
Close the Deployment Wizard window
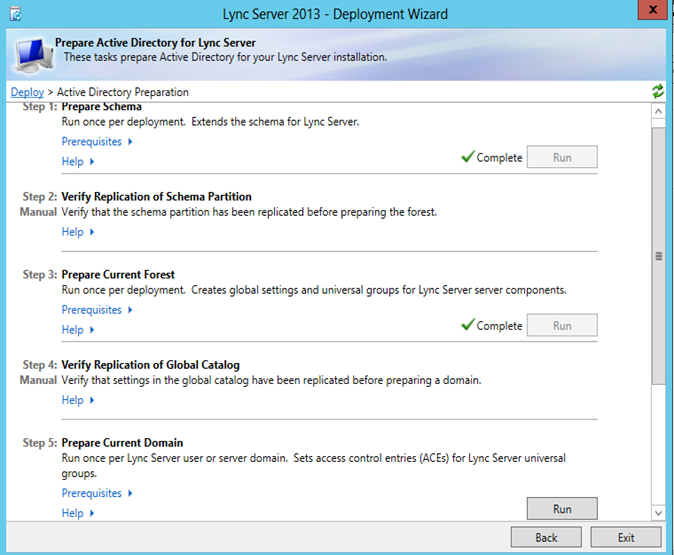(x=649, y=11)
